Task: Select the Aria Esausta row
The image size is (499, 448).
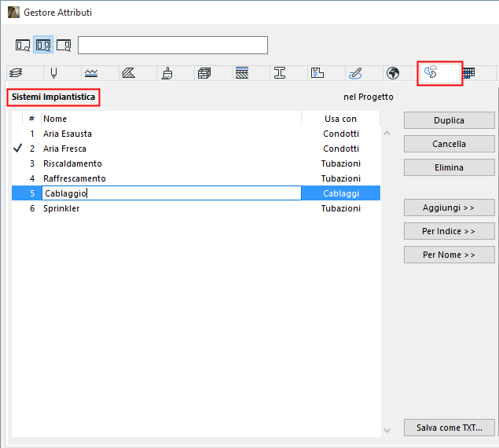Action: tap(196, 134)
